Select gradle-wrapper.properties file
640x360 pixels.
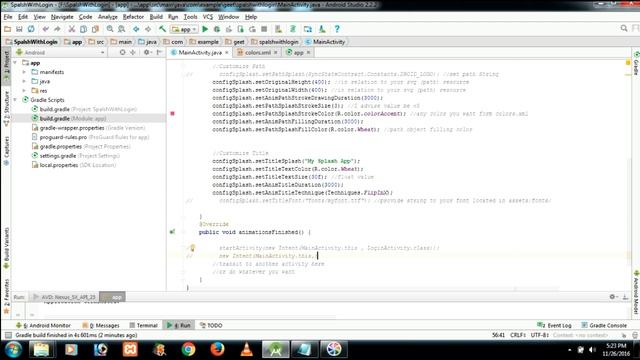pyautogui.click(x=88, y=128)
